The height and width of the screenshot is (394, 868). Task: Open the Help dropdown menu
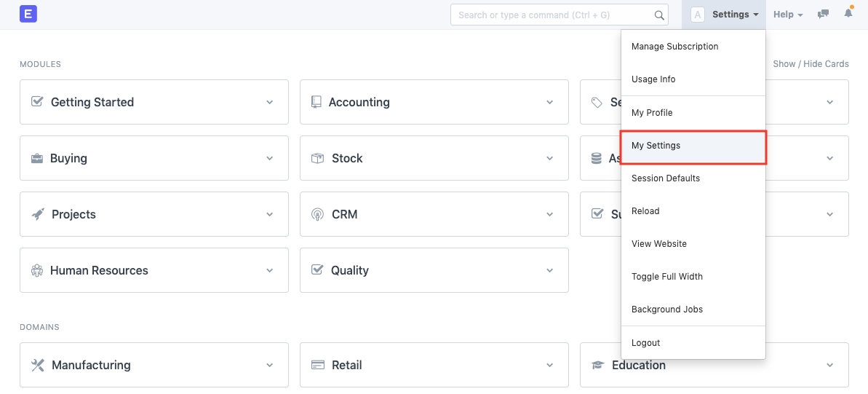pos(787,15)
